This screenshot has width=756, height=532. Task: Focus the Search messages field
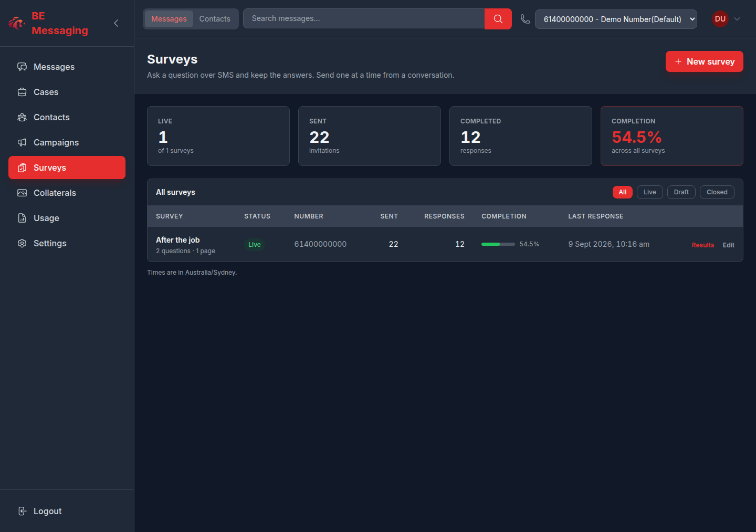pos(364,19)
